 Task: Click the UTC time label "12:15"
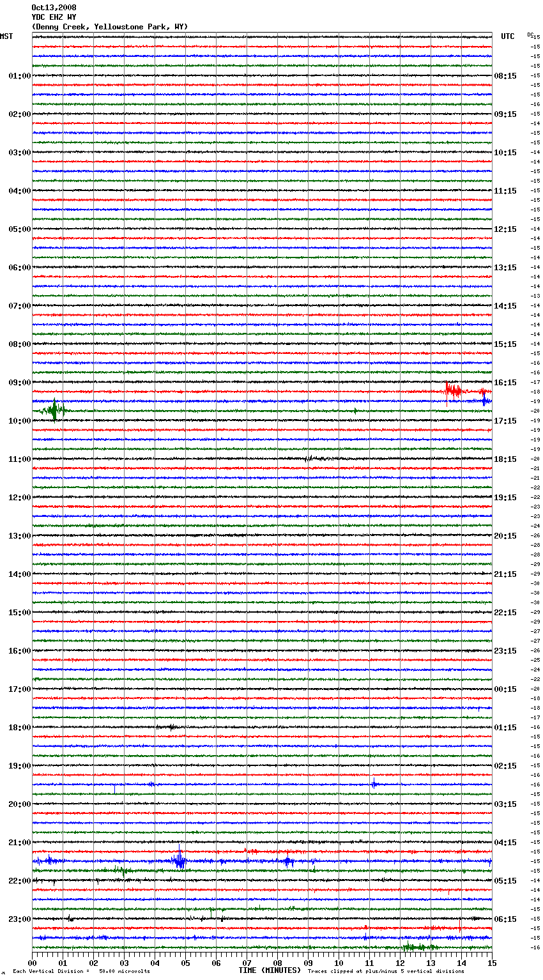click(x=505, y=229)
